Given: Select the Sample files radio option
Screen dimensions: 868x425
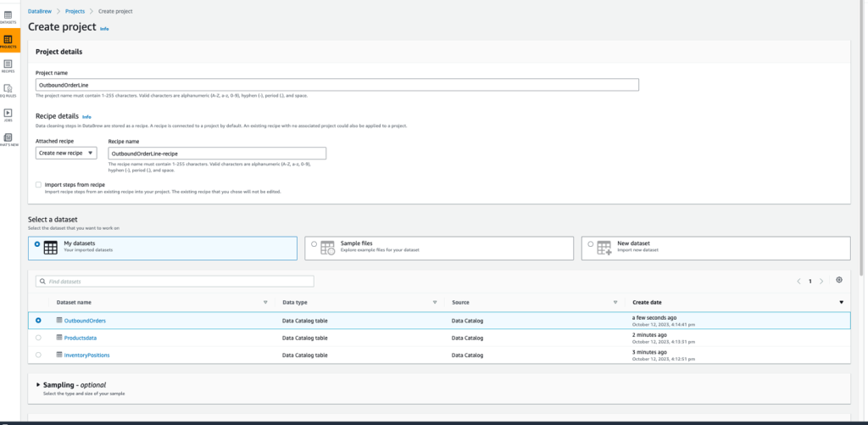Looking at the screenshot, I should click(314, 243).
